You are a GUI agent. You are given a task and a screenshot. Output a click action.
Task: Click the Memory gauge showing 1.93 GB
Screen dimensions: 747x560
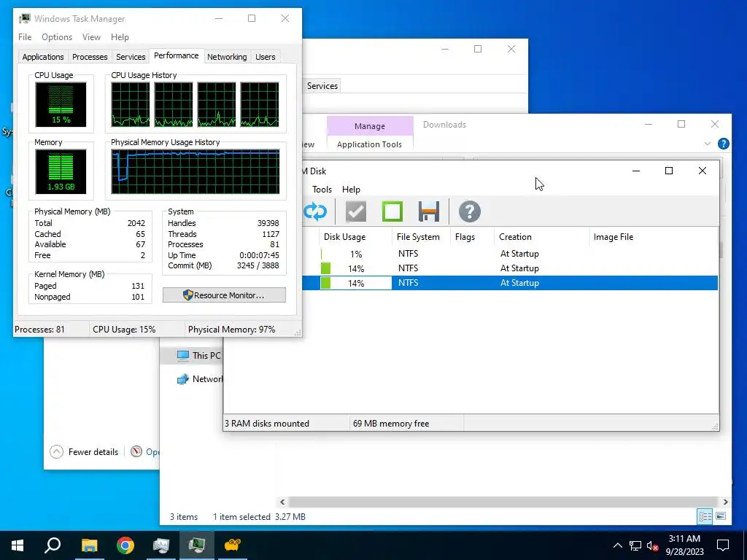click(x=61, y=171)
